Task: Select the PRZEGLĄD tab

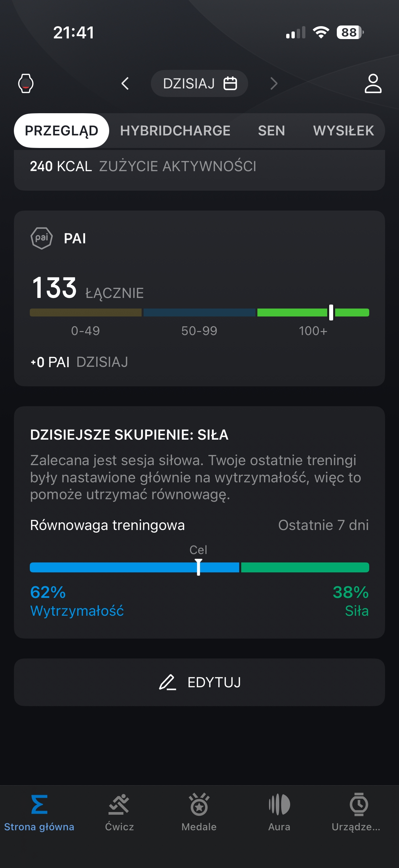Action: (x=61, y=131)
